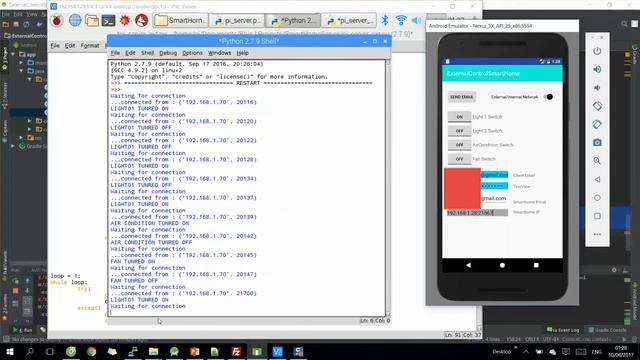Open the file manager icon in Pi panel
This screenshot has width=640, height=360.
click(92, 20)
